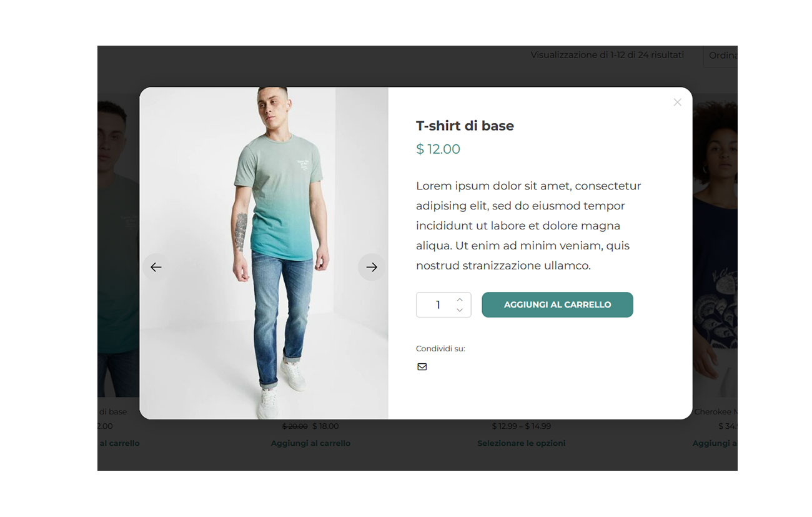Open the T-shirt di base title
This screenshot has height=517, width=812.
tap(465, 126)
